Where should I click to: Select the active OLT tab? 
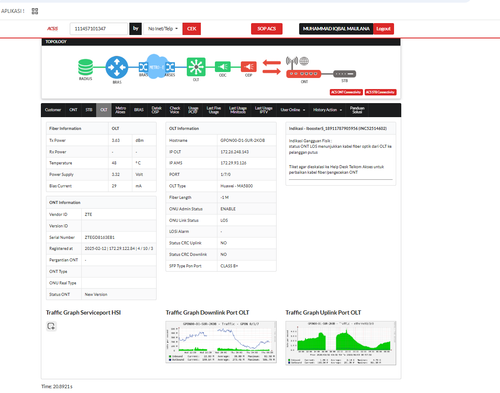coord(104,110)
